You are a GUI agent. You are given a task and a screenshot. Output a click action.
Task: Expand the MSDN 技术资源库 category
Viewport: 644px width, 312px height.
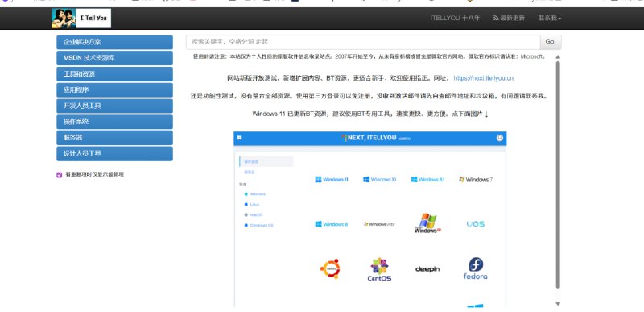pos(114,58)
